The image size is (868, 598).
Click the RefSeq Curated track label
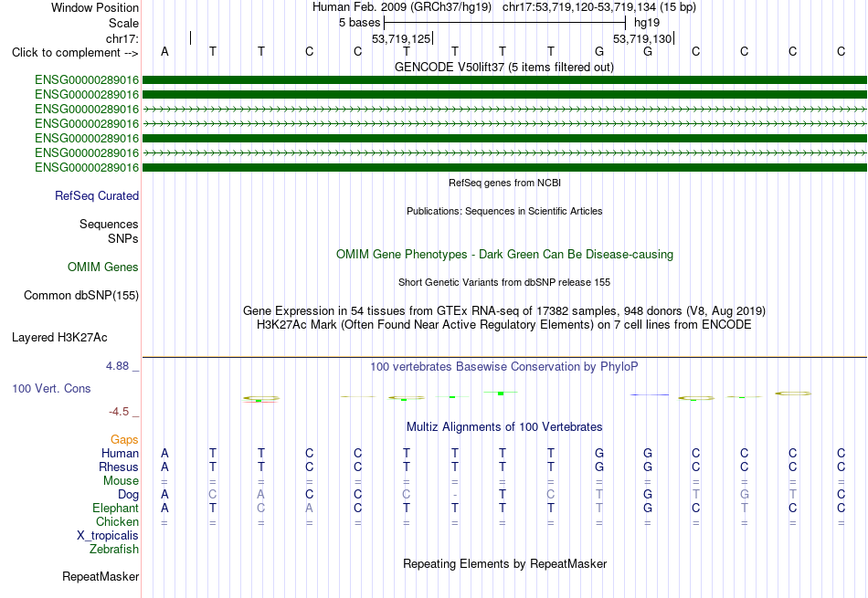[x=97, y=195]
